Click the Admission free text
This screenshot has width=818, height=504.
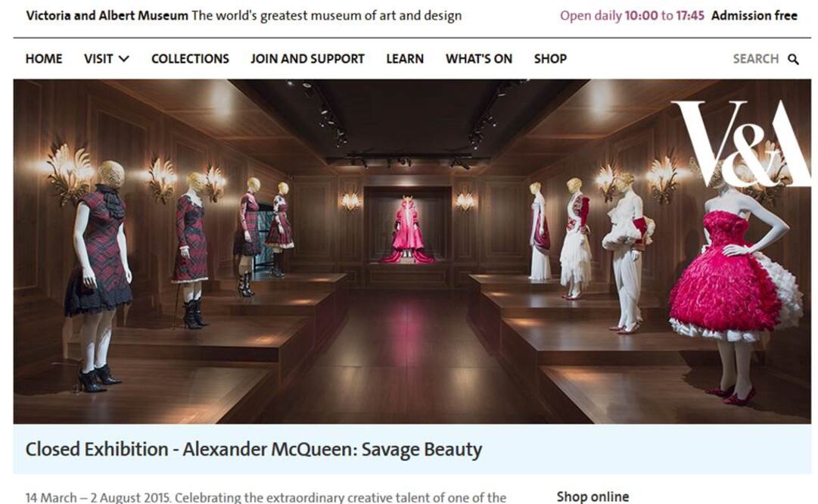(x=754, y=16)
